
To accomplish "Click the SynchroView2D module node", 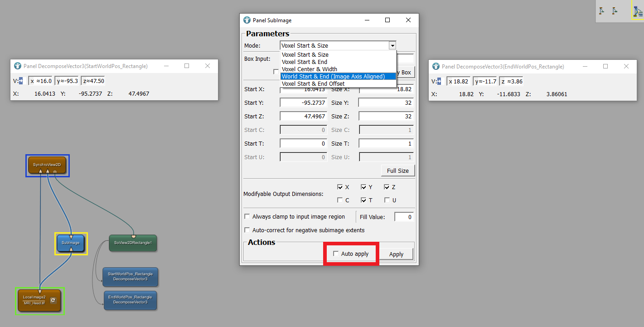I will point(47,165).
